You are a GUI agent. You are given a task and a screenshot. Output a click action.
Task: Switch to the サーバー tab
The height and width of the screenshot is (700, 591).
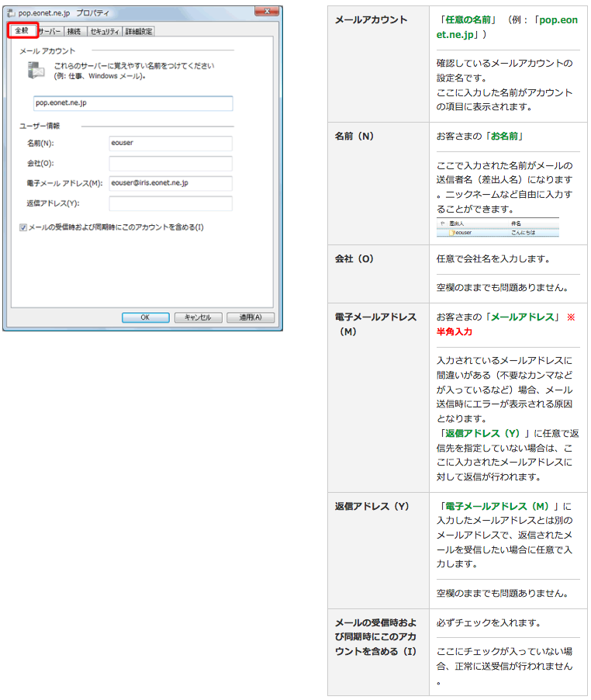[50, 31]
